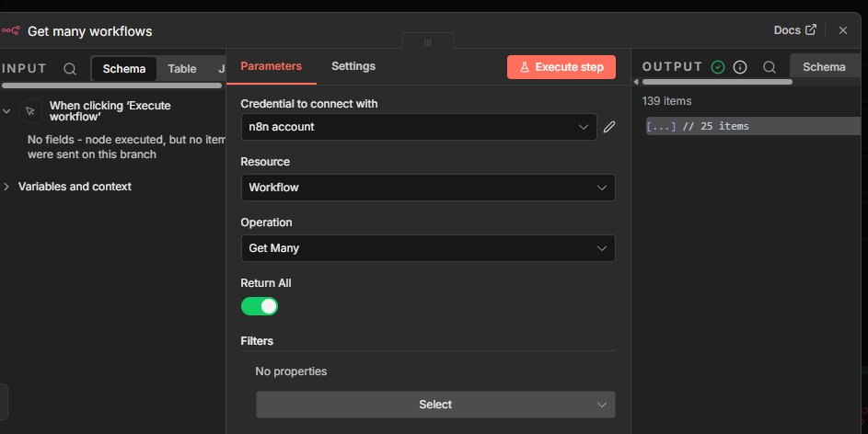Open the Resource dropdown

[428, 188]
